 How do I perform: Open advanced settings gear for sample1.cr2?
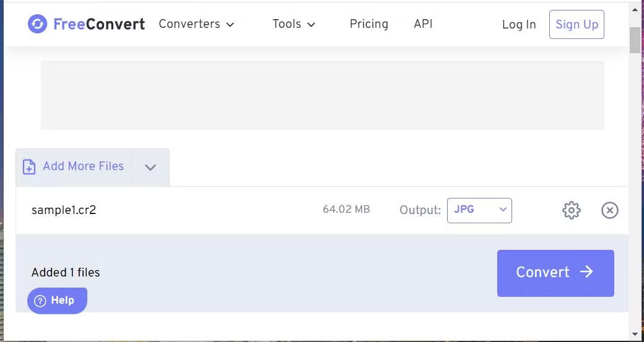click(x=571, y=210)
